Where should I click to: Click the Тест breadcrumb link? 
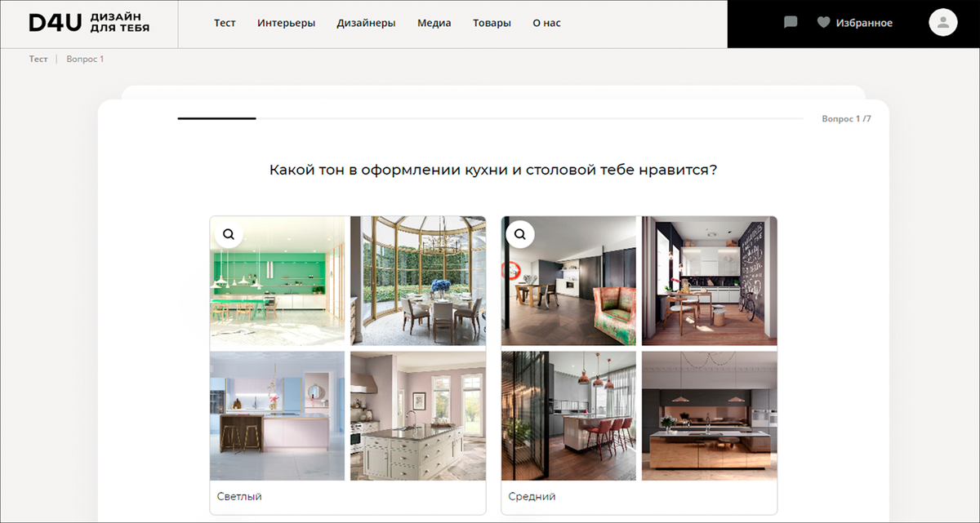click(x=38, y=59)
